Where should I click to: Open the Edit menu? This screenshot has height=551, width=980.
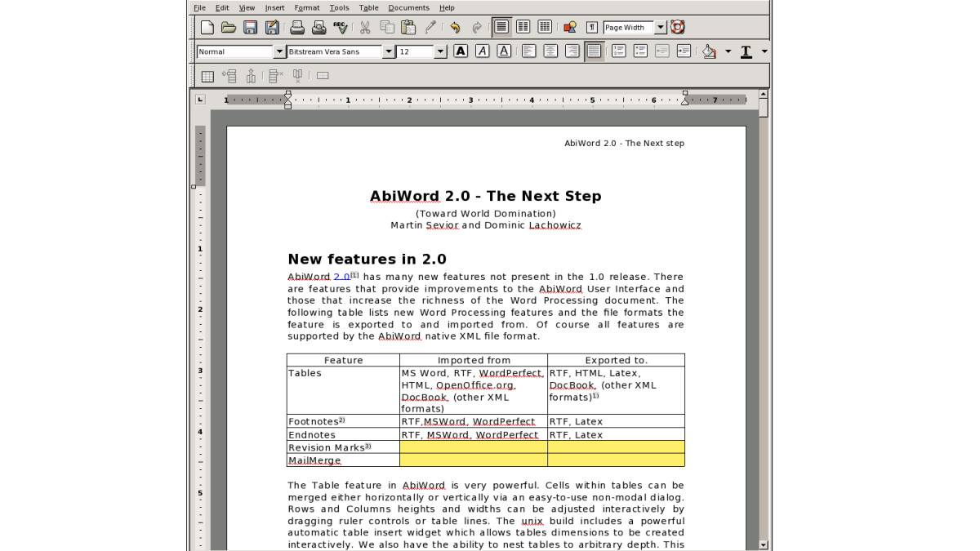point(222,7)
